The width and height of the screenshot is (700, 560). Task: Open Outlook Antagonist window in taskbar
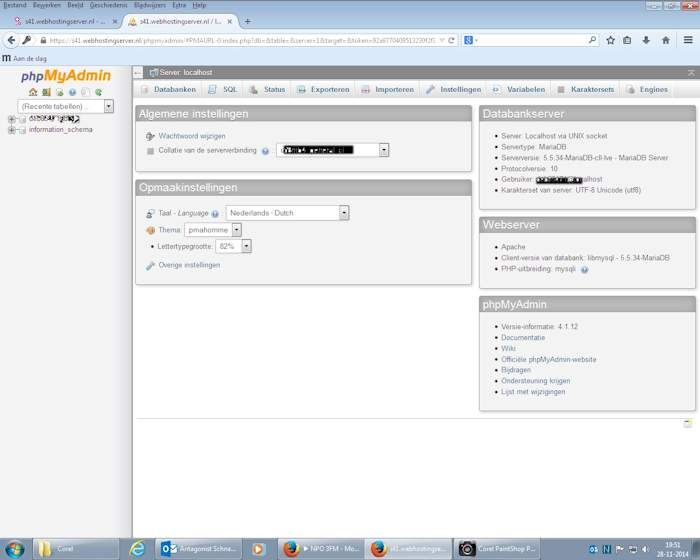(200, 549)
